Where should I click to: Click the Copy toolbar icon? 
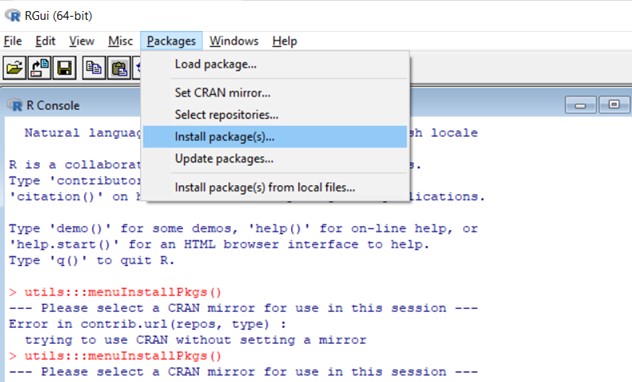coord(94,68)
